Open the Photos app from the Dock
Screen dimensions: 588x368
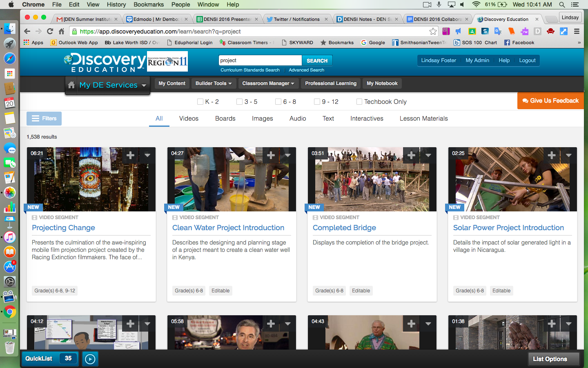pos(10,192)
